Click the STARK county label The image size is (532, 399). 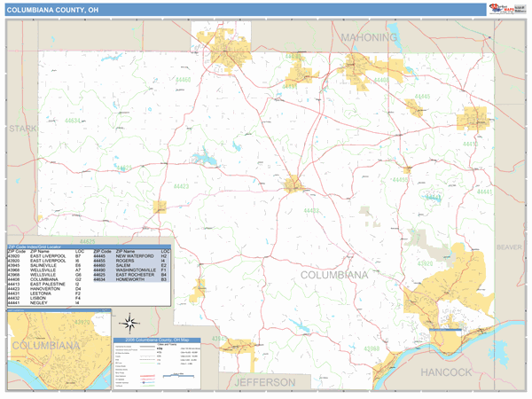click(x=22, y=129)
